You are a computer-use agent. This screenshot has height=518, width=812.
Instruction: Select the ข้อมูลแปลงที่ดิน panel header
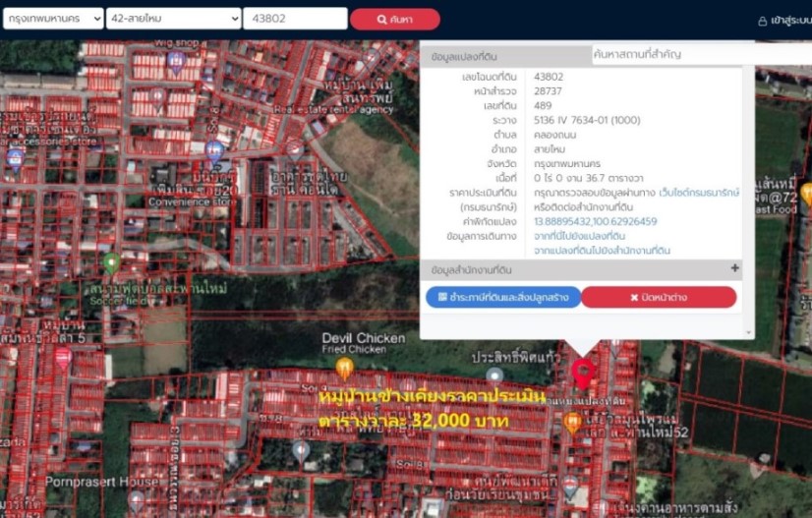coord(505,56)
